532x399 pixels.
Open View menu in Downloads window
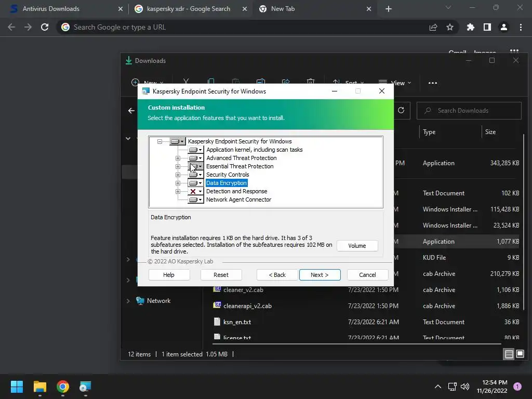[x=395, y=83]
